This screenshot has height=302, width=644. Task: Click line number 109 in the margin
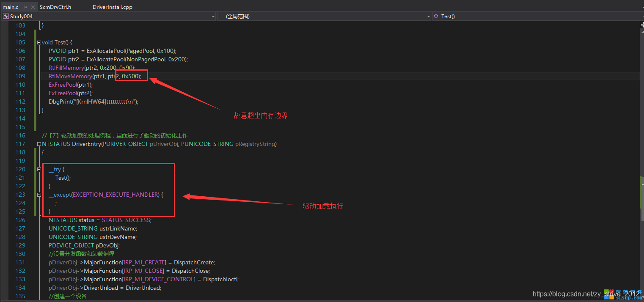tap(20, 76)
